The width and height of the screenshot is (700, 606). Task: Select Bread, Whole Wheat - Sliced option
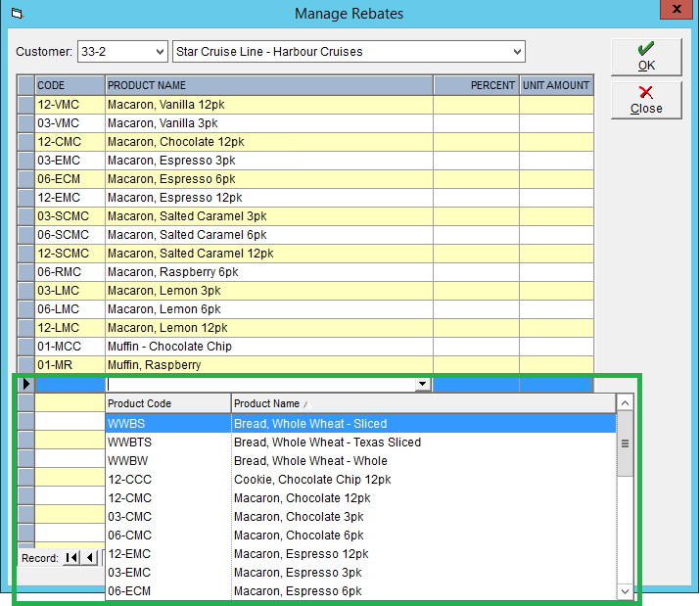pyautogui.click(x=360, y=423)
